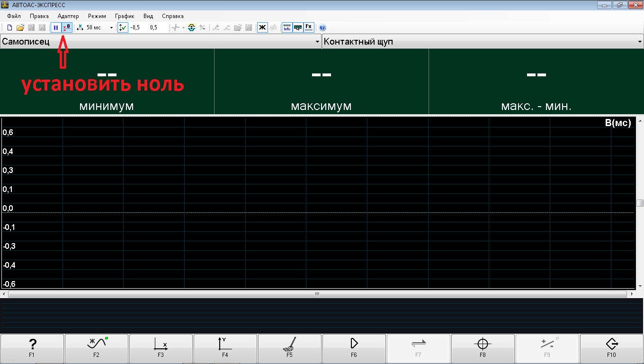Click the -0,6 axis value label

click(9, 284)
